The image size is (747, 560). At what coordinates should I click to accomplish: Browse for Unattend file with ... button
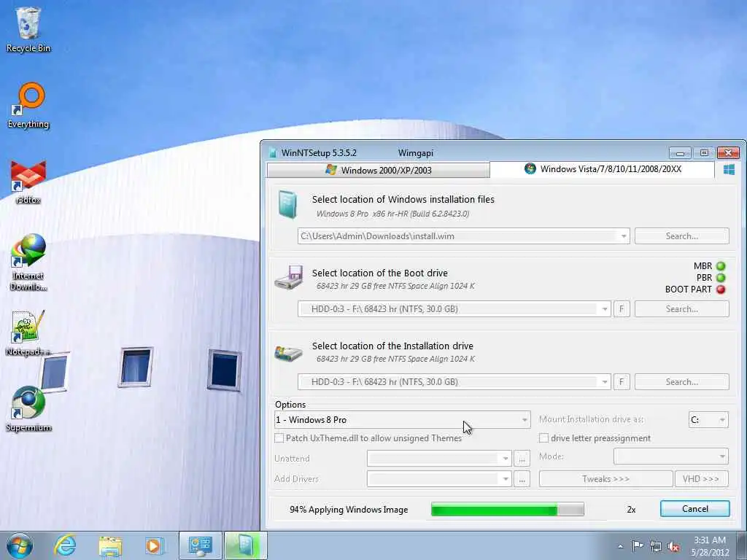tap(522, 459)
